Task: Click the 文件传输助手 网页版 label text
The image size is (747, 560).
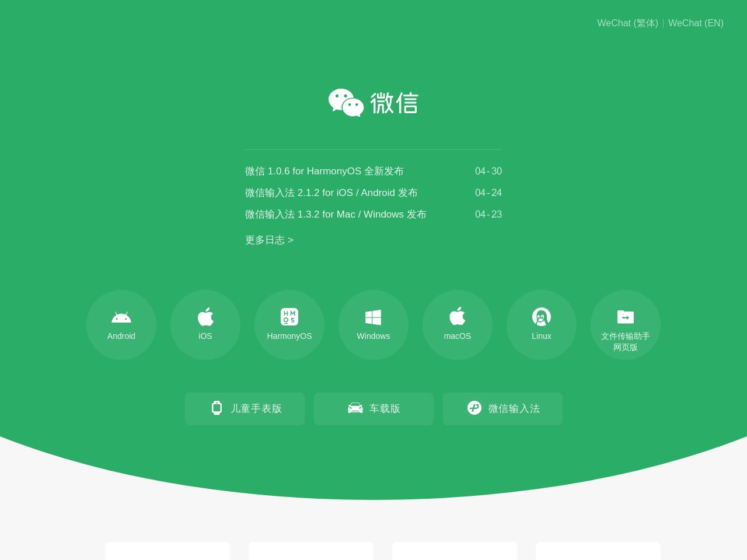Action: [626, 341]
